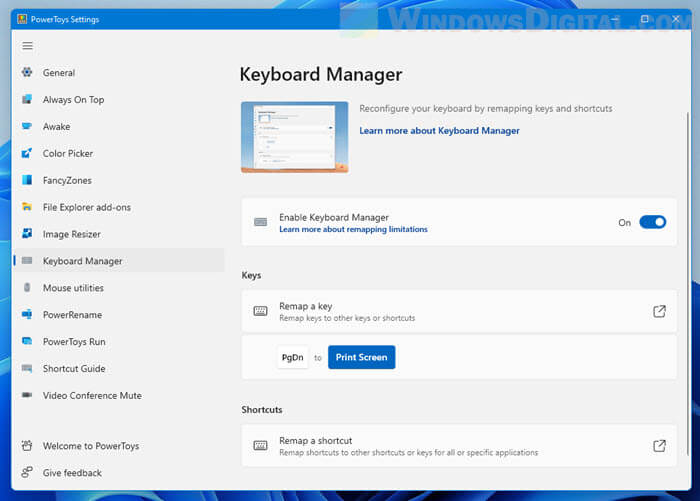Viewport: 700px width, 501px height.
Task: Click the PowerToys Run icon
Action: [27, 341]
